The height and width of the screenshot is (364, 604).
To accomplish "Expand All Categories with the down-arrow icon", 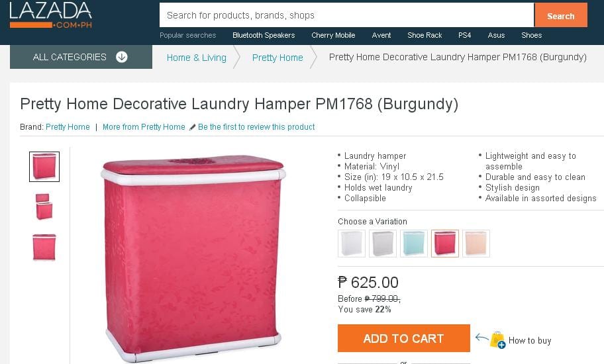I will coord(122,57).
